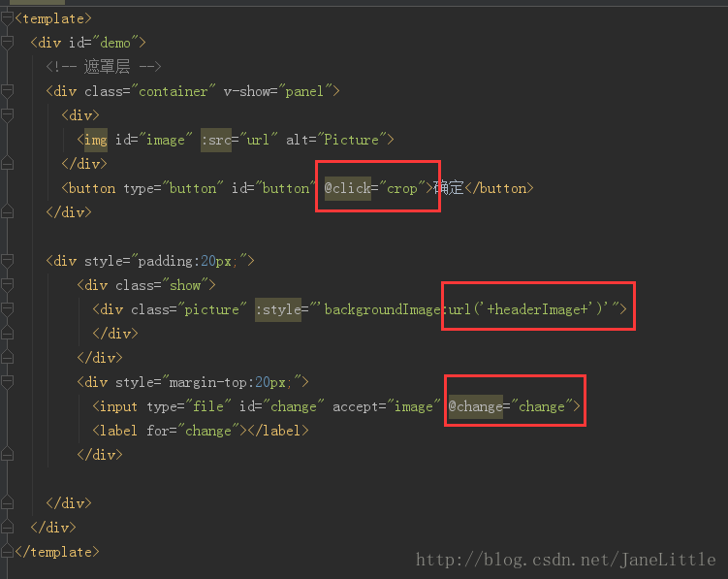The width and height of the screenshot is (728, 579).
Task: Collapse the <div class="picture"> fold marker
Action: coord(7,309)
